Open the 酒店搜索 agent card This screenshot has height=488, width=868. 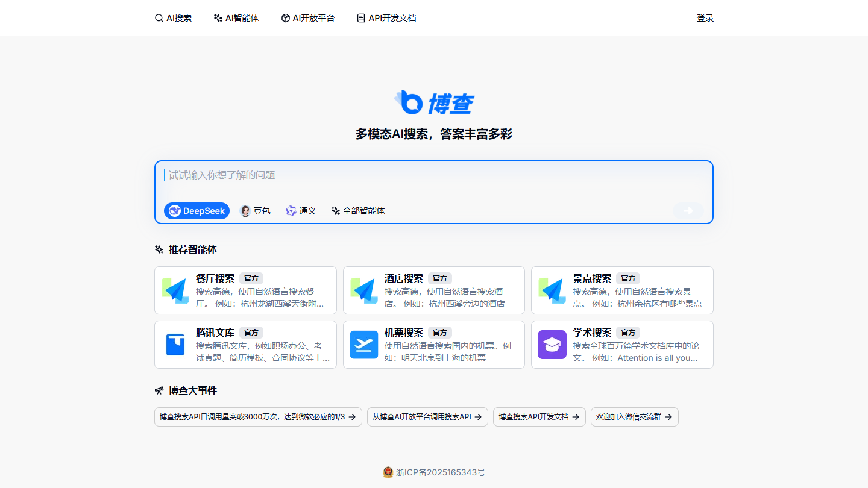[434, 290]
